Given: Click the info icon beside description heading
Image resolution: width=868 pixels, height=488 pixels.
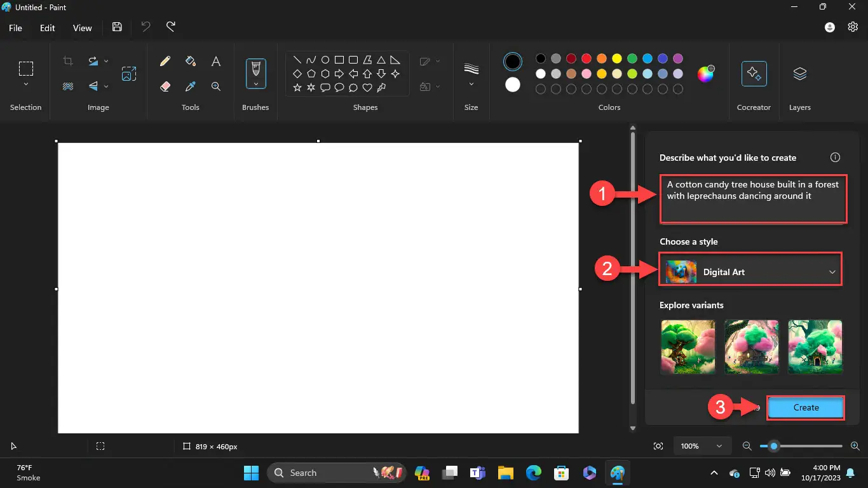Looking at the screenshot, I should (x=836, y=158).
